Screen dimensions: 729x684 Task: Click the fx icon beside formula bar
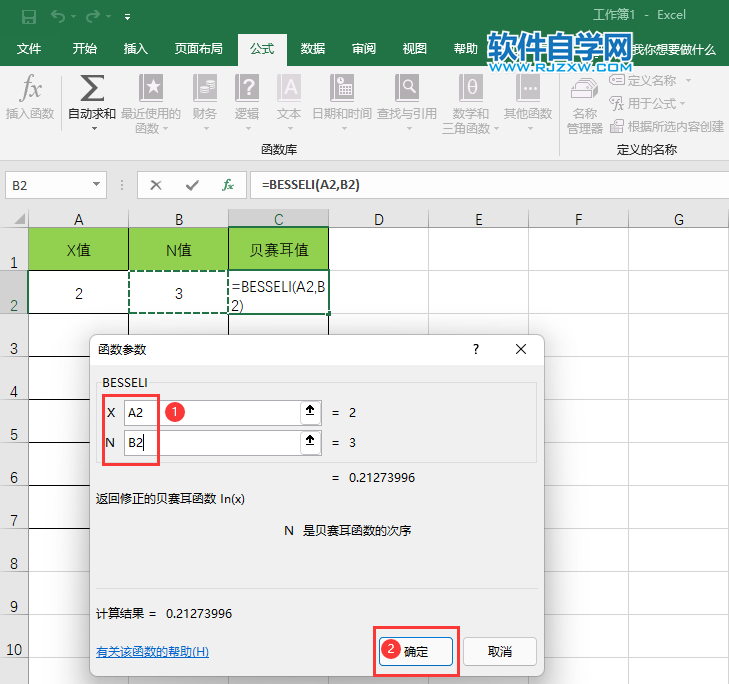coord(227,185)
